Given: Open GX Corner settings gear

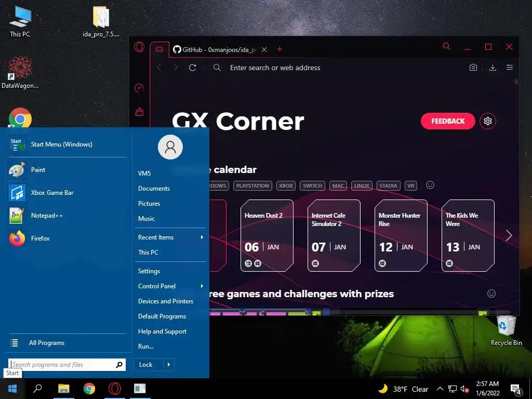Looking at the screenshot, I should coord(488,121).
